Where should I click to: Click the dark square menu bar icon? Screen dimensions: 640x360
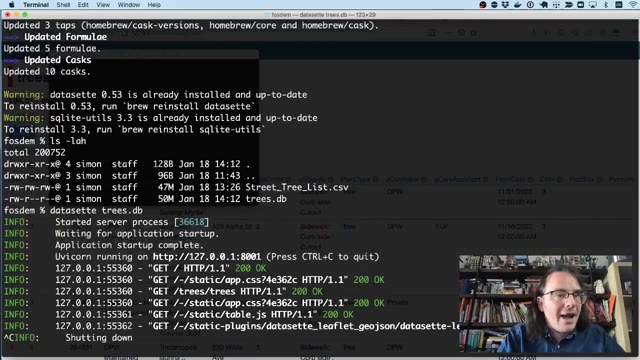pos(619,5)
